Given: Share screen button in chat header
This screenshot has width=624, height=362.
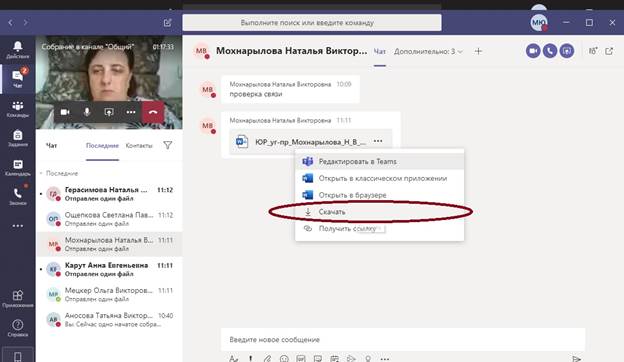Looking at the screenshot, I should click(567, 51).
